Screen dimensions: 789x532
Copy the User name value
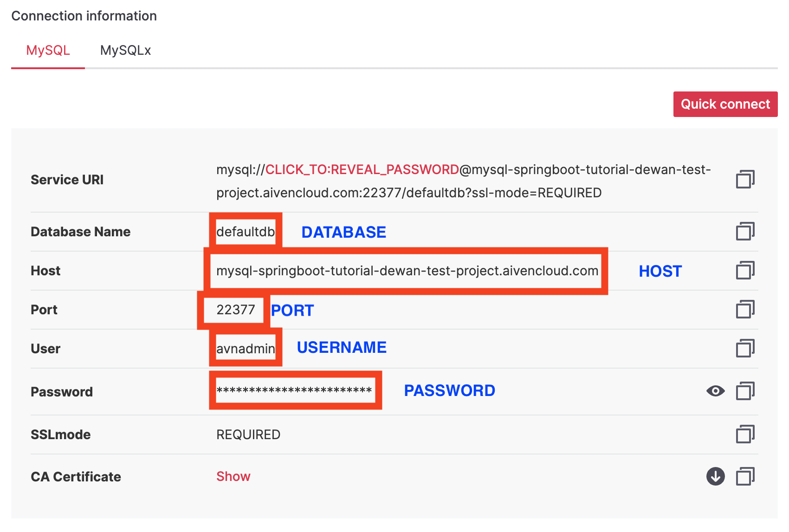click(x=745, y=348)
